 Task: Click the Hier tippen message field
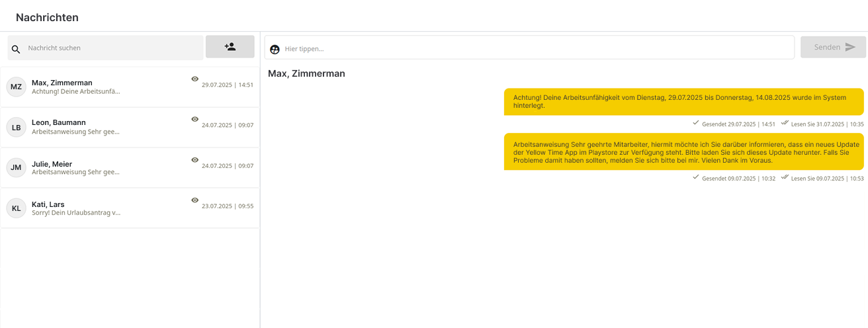(x=529, y=48)
